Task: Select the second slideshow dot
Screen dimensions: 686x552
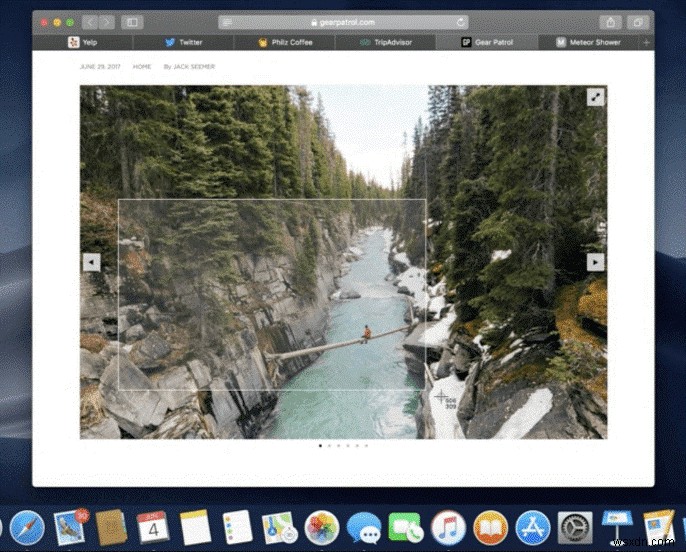Action: (x=329, y=446)
